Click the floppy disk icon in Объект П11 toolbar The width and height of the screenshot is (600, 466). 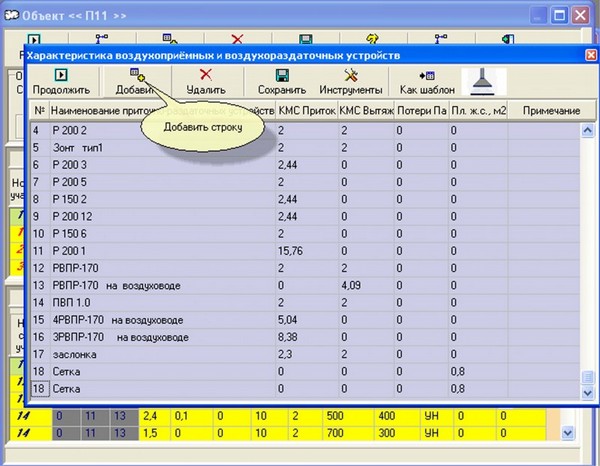(305, 39)
